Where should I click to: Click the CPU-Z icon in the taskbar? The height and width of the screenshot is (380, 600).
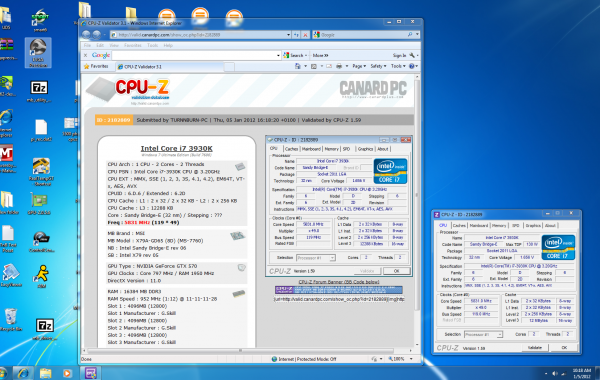[x=91, y=373]
